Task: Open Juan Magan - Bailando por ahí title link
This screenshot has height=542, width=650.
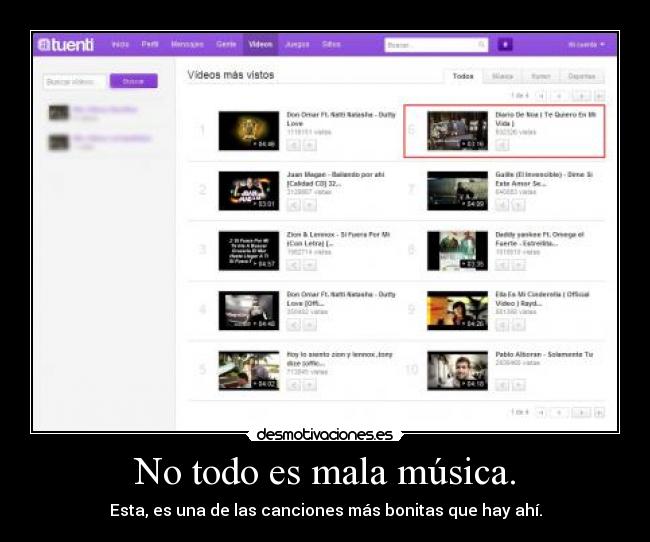Action: [x=336, y=179]
